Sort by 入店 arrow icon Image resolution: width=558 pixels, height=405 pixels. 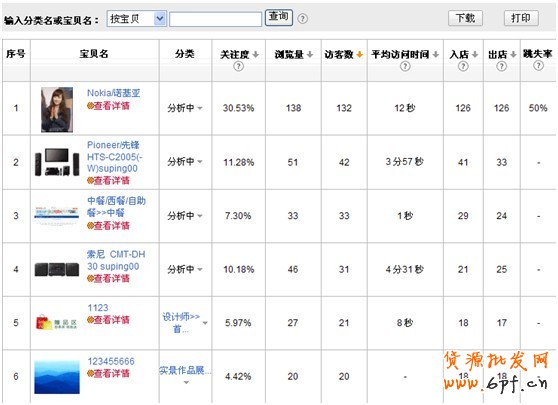[475, 54]
